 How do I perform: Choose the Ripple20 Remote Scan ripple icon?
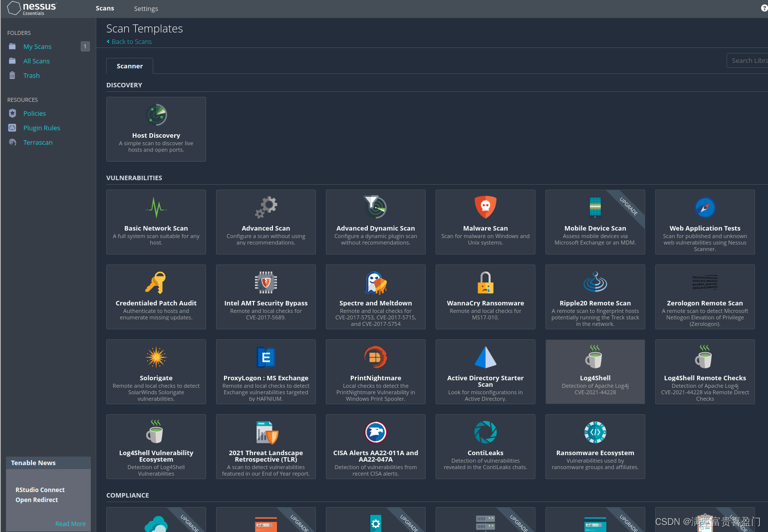(x=595, y=282)
